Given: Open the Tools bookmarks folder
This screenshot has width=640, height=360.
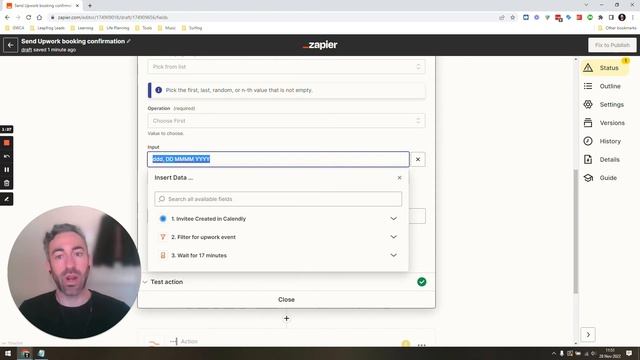Looking at the screenshot, I should click(143, 28).
